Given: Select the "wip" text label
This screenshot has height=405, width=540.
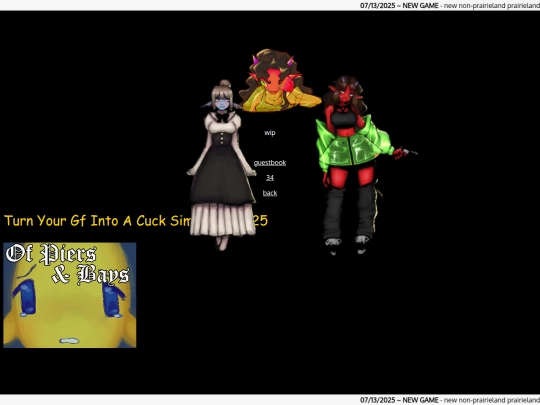Looking at the screenshot, I should (270, 133).
